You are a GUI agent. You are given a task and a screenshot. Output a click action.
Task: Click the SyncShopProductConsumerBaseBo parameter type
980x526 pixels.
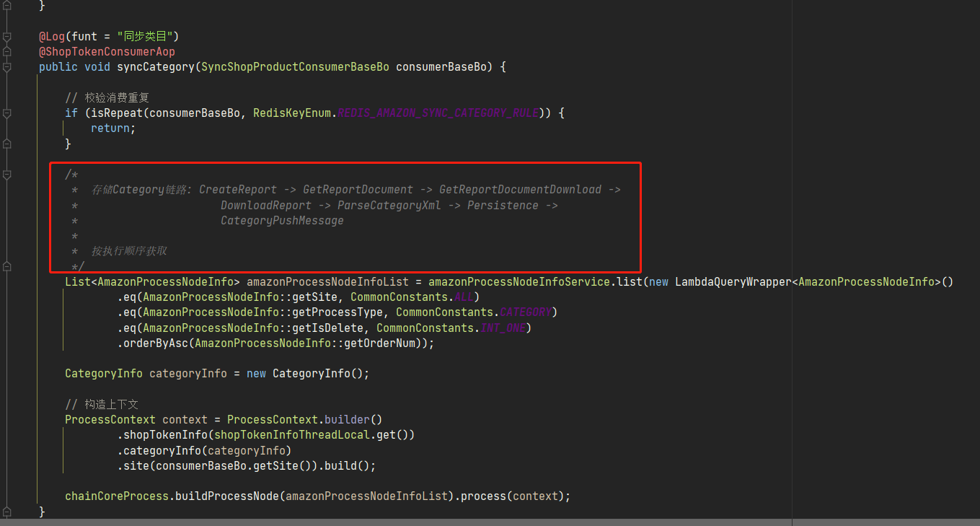[x=295, y=67]
